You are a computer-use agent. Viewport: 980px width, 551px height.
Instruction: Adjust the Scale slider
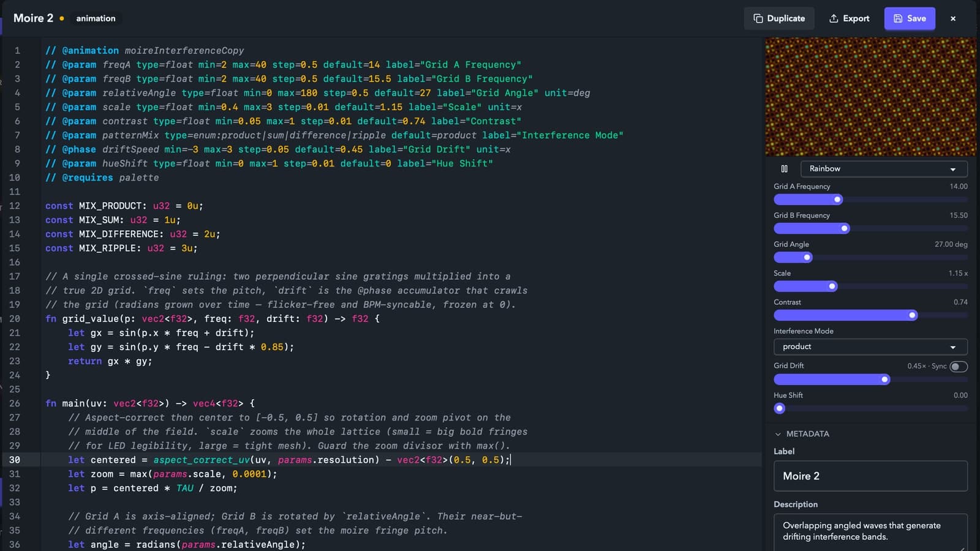click(870, 286)
